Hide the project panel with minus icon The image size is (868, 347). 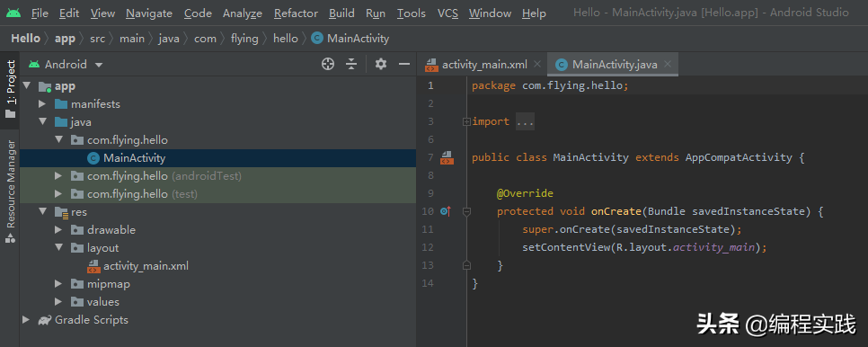click(404, 64)
